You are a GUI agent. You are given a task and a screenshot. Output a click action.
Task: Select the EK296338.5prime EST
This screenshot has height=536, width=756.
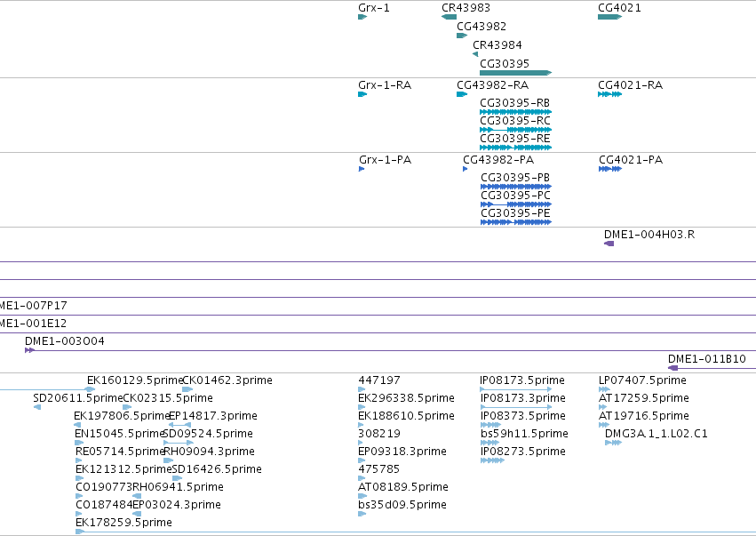[x=407, y=398]
